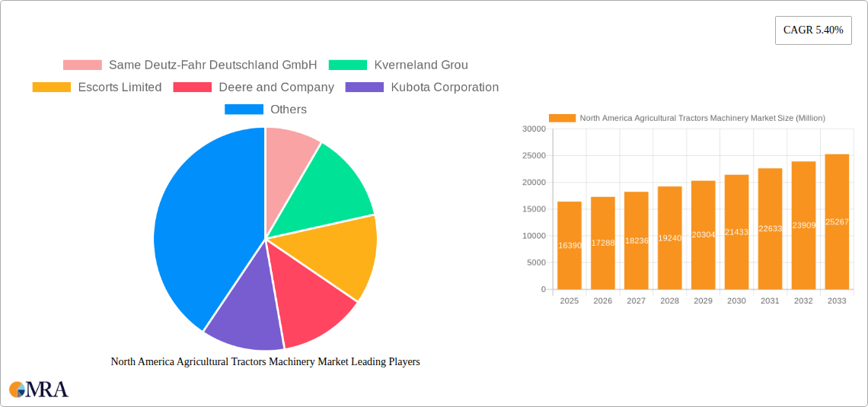
Task: Click the Escorts Limited legend label
Action: tap(120, 87)
